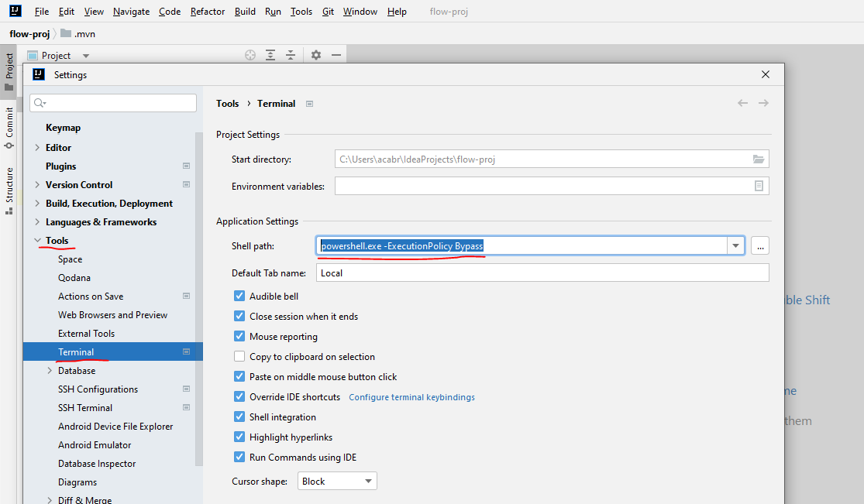This screenshot has height=504, width=864.
Task: Click the back arrow in Settings header
Action: click(x=742, y=102)
